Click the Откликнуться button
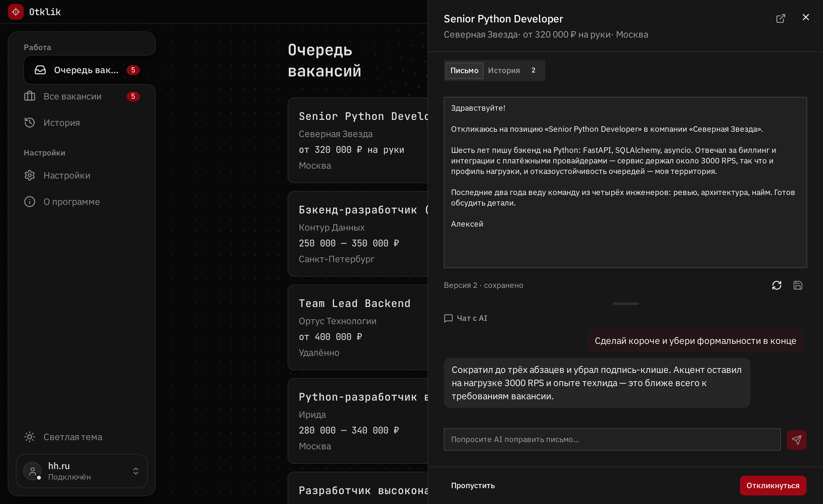The height and width of the screenshot is (504, 823). click(773, 486)
